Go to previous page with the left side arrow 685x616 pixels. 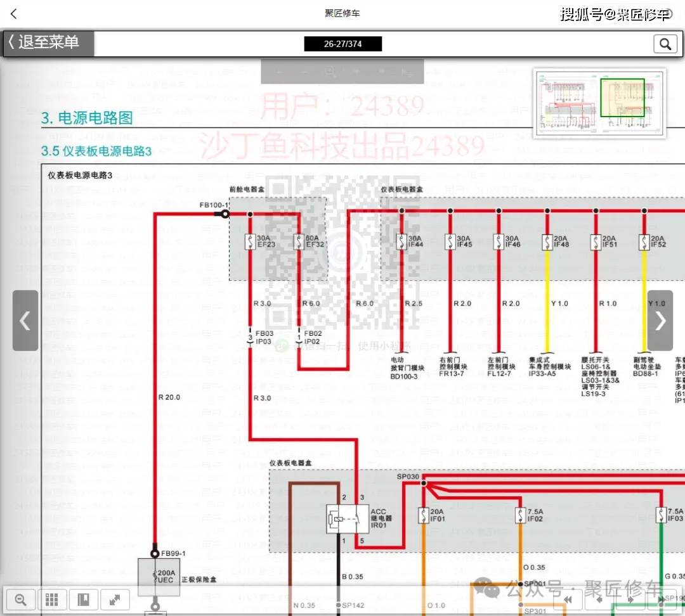[25, 321]
